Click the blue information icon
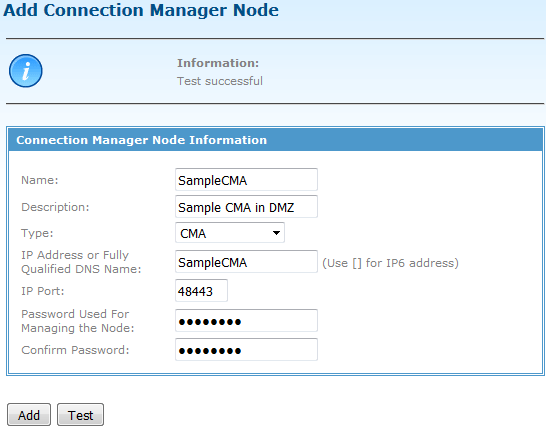 (26, 71)
